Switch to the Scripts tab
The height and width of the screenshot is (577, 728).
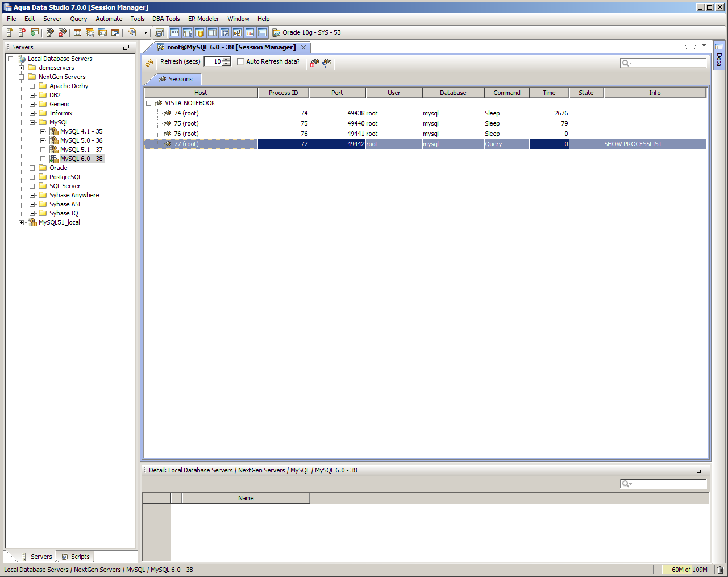click(x=74, y=557)
